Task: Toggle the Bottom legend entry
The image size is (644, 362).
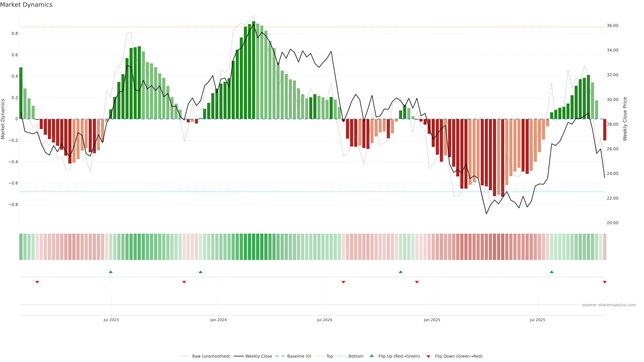Action: coord(356,356)
